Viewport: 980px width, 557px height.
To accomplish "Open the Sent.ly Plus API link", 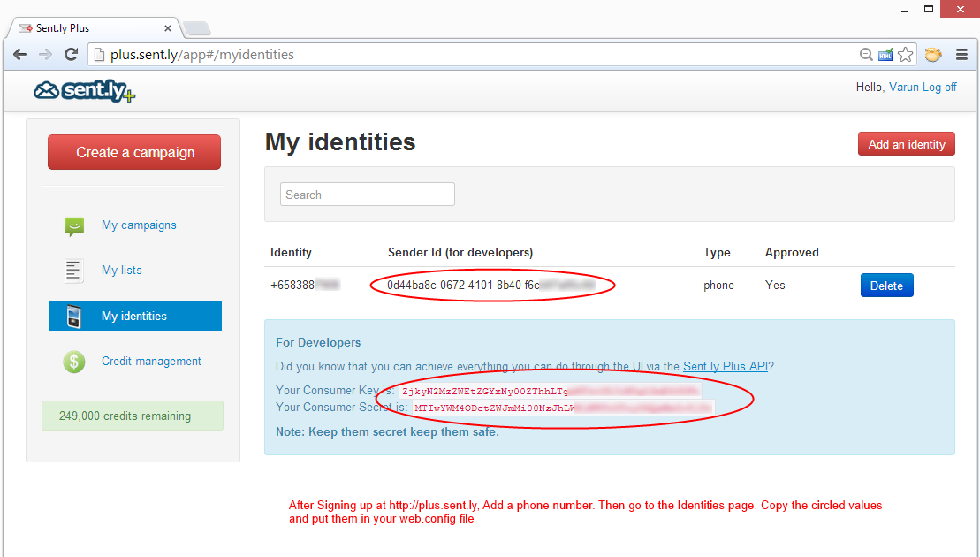I will (725, 366).
